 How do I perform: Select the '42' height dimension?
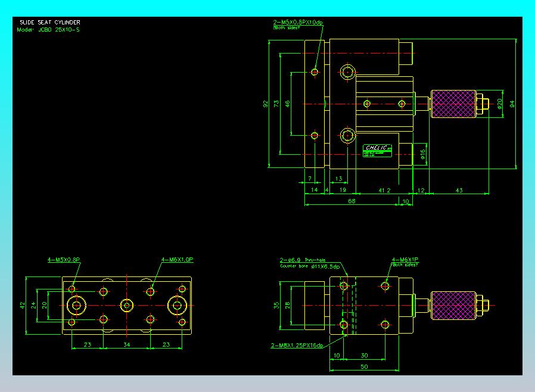[23, 305]
